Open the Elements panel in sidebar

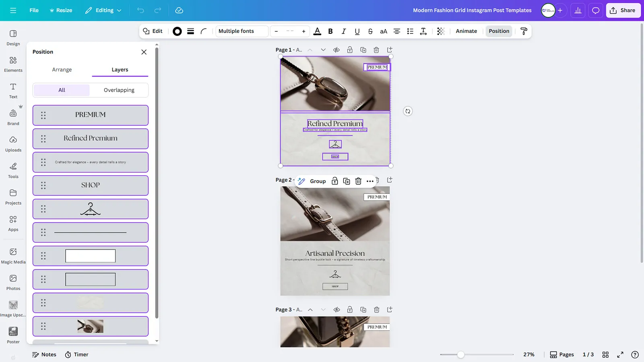coord(13,64)
